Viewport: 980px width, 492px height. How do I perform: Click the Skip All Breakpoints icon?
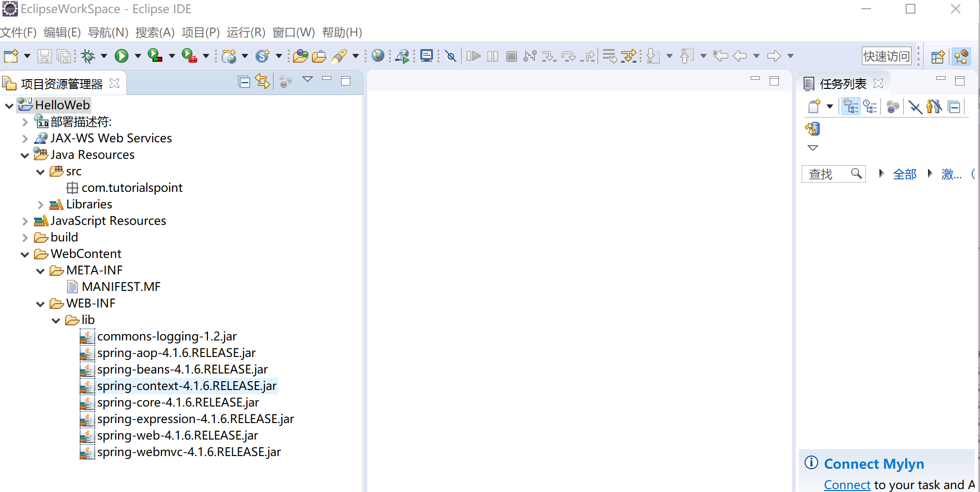451,56
